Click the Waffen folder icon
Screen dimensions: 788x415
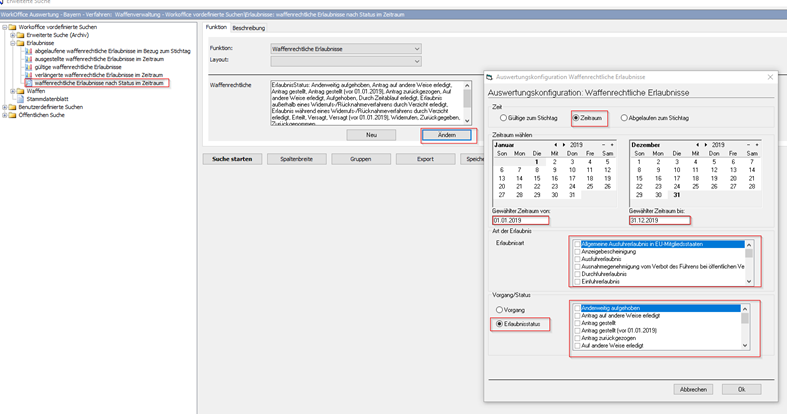click(x=20, y=91)
